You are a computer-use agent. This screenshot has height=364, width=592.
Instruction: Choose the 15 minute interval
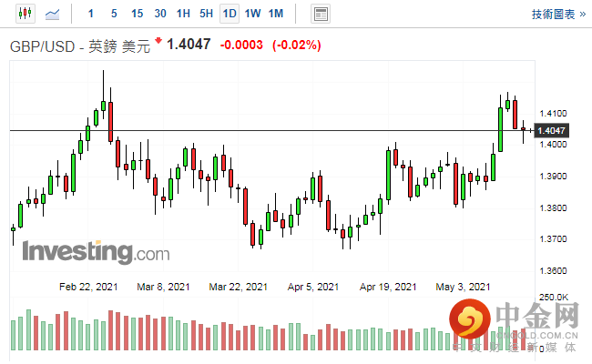pos(137,14)
